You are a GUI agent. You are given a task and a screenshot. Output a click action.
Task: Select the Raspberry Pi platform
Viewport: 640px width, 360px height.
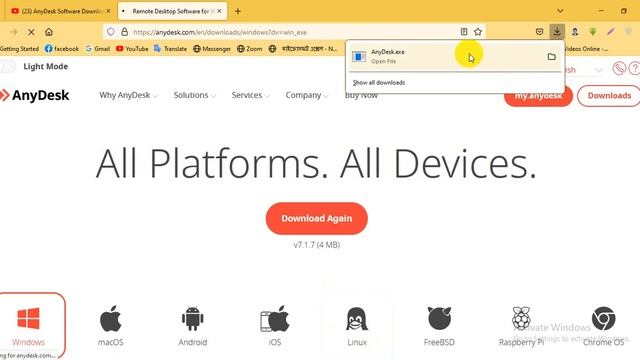click(x=521, y=326)
